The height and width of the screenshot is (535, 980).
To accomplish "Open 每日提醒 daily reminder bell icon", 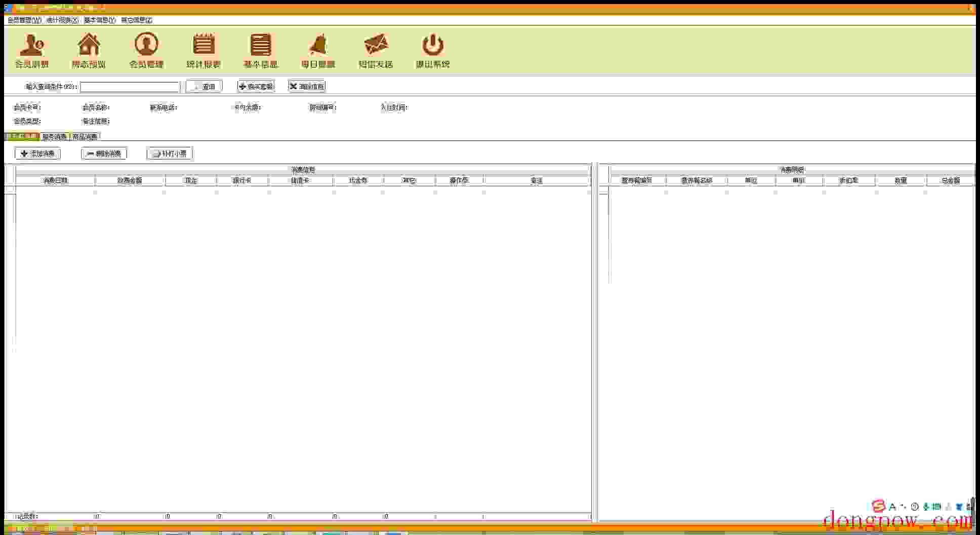I will click(318, 51).
